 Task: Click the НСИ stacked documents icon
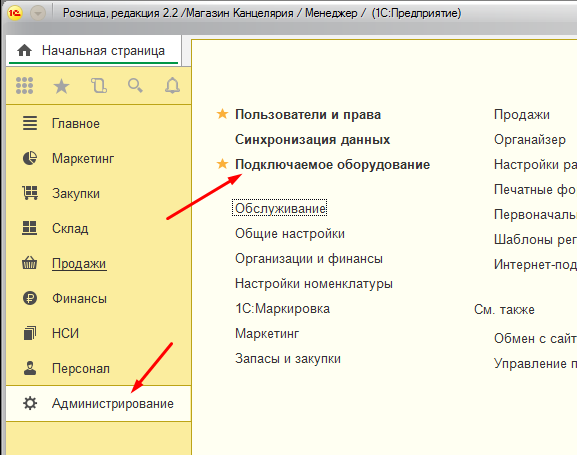(x=30, y=333)
